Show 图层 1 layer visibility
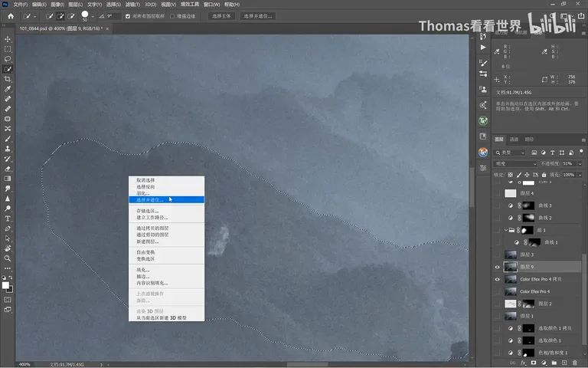This screenshot has height=368, width=588. (x=498, y=316)
